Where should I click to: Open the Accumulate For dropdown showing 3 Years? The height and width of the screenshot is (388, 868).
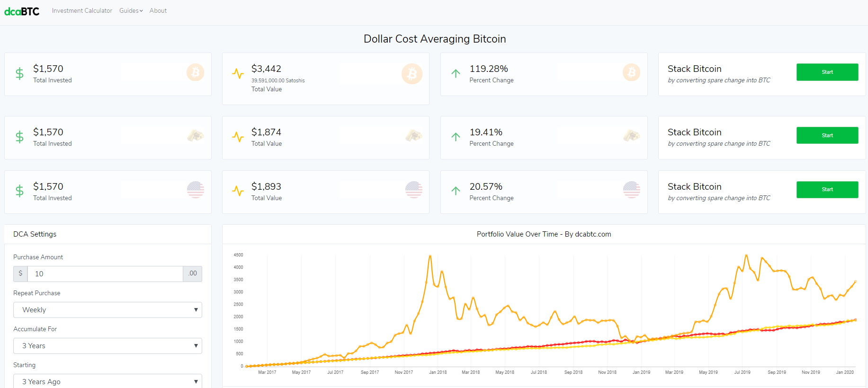pyautogui.click(x=107, y=346)
